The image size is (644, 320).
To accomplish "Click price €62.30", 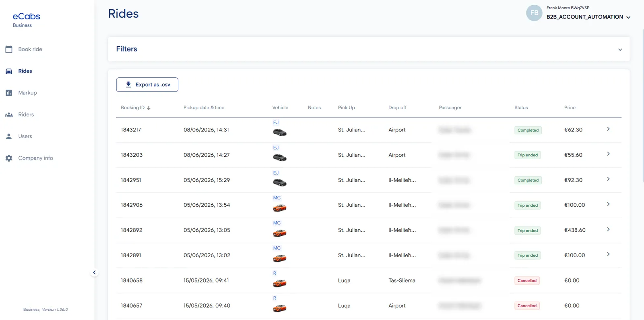I will [x=573, y=130].
